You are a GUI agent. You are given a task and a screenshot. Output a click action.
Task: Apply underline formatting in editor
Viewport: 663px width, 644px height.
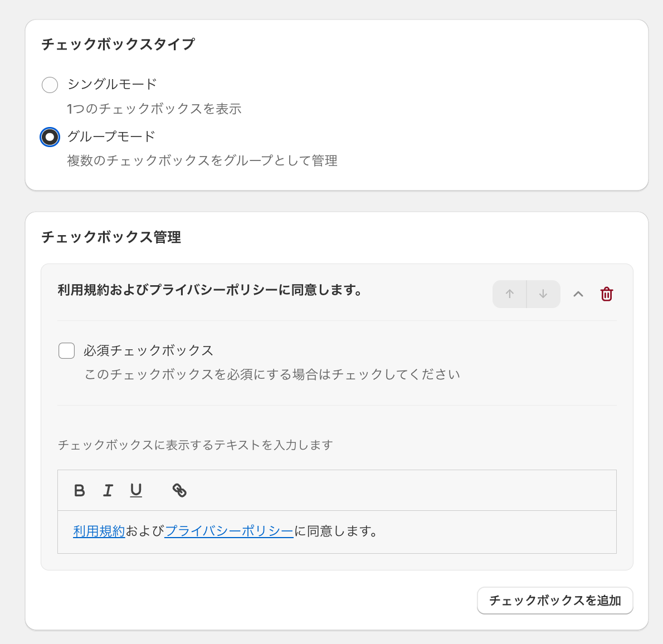(x=136, y=490)
